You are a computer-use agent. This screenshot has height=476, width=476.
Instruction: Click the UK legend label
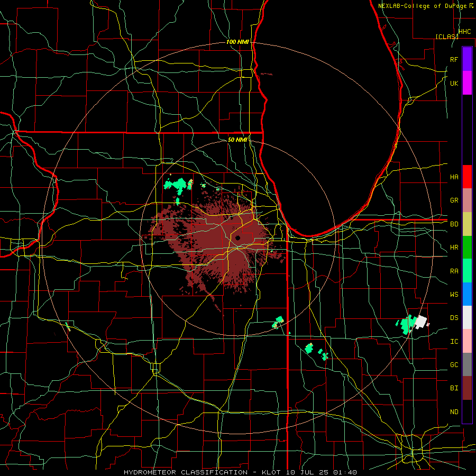coord(454,83)
